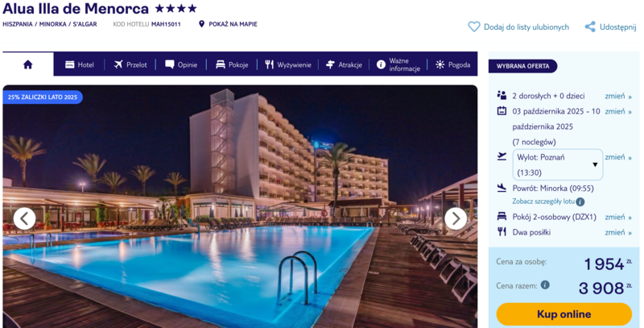The image size is (644, 328).
Task: Click the hotel pool photo
Action: click(240, 206)
